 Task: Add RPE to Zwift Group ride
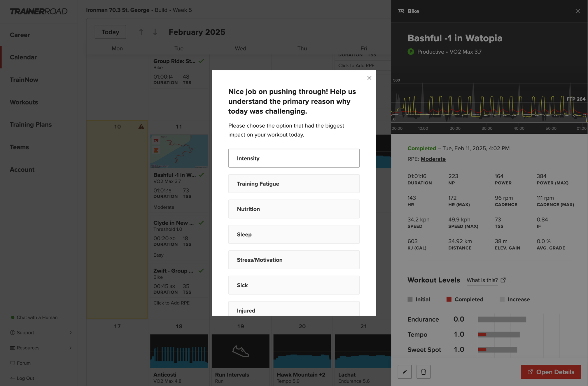(x=171, y=303)
